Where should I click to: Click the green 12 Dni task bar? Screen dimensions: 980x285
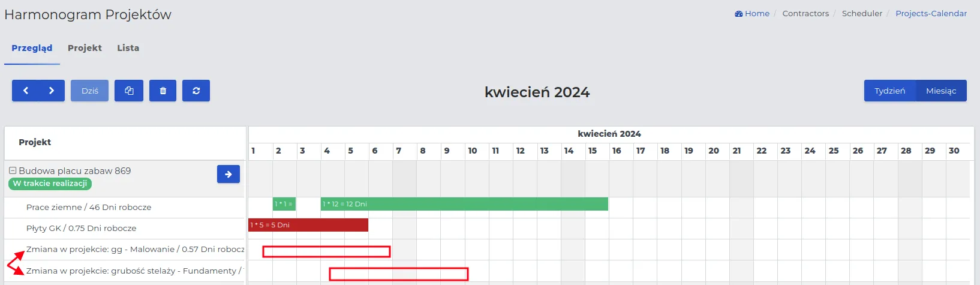pos(464,204)
